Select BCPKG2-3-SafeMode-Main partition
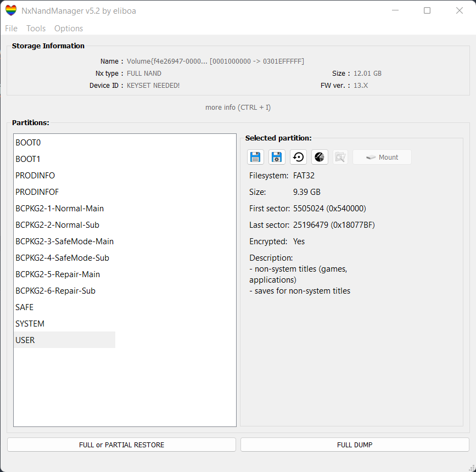The height and width of the screenshot is (472, 476). coord(65,241)
